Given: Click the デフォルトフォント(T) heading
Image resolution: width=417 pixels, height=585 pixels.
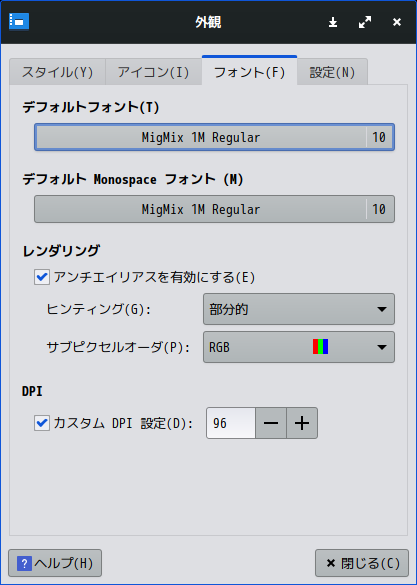Looking at the screenshot, I should click(91, 107).
